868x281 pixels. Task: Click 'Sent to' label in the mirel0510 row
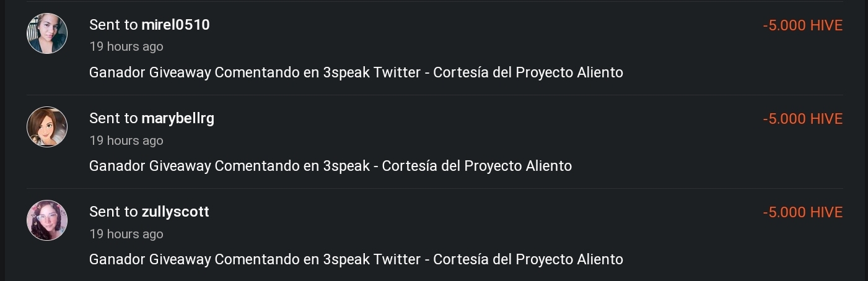pyautogui.click(x=113, y=25)
